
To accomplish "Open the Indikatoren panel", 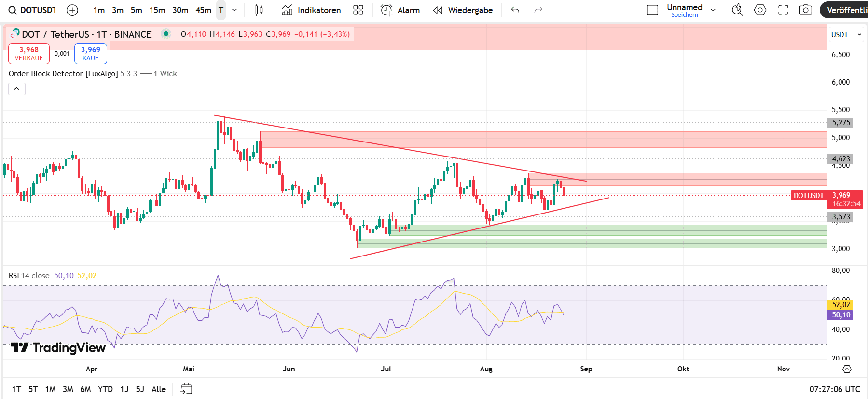I will tap(311, 10).
